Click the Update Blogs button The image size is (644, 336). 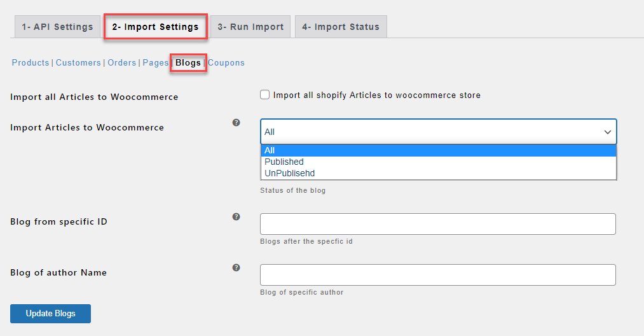coord(50,313)
